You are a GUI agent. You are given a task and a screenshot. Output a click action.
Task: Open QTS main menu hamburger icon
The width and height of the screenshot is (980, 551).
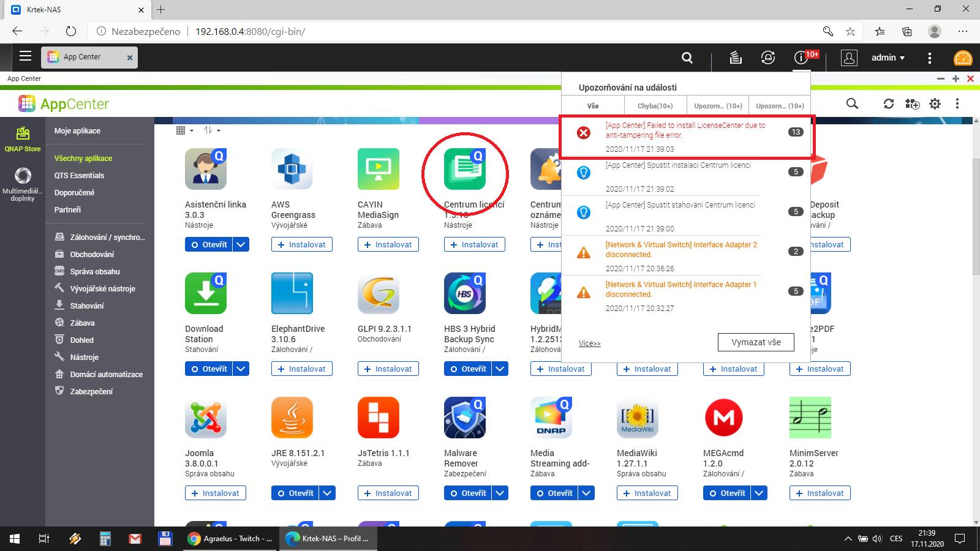click(25, 56)
